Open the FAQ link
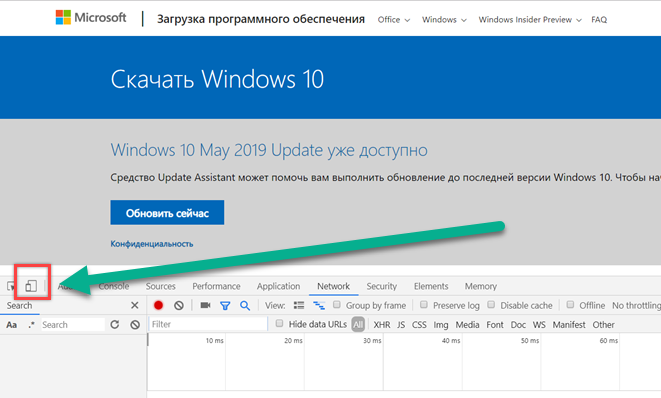 click(x=599, y=20)
